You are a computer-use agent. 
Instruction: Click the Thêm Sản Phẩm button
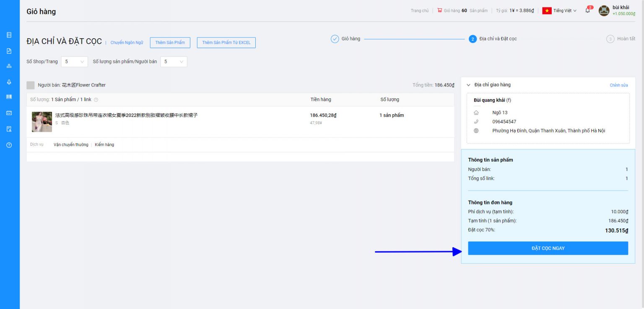coord(170,43)
